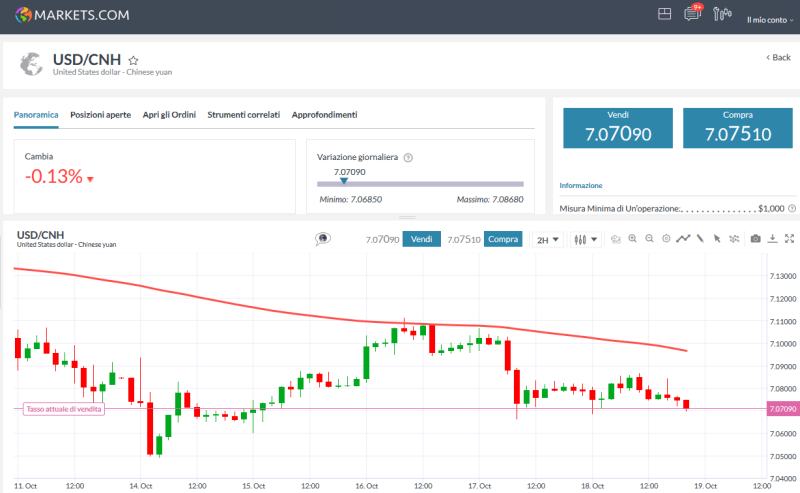Click the chart zoom in magnifier
The width and height of the screenshot is (800, 493).
[633, 239]
